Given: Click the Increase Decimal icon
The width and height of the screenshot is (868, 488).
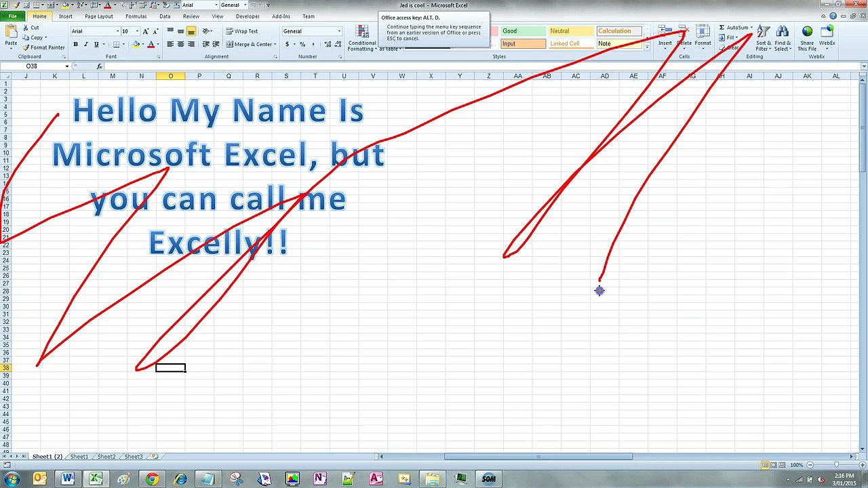Looking at the screenshot, I should [x=328, y=44].
